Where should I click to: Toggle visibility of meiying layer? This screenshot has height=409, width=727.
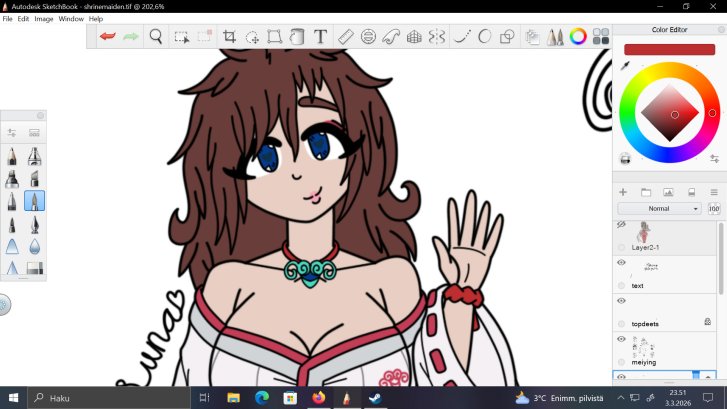click(x=621, y=340)
